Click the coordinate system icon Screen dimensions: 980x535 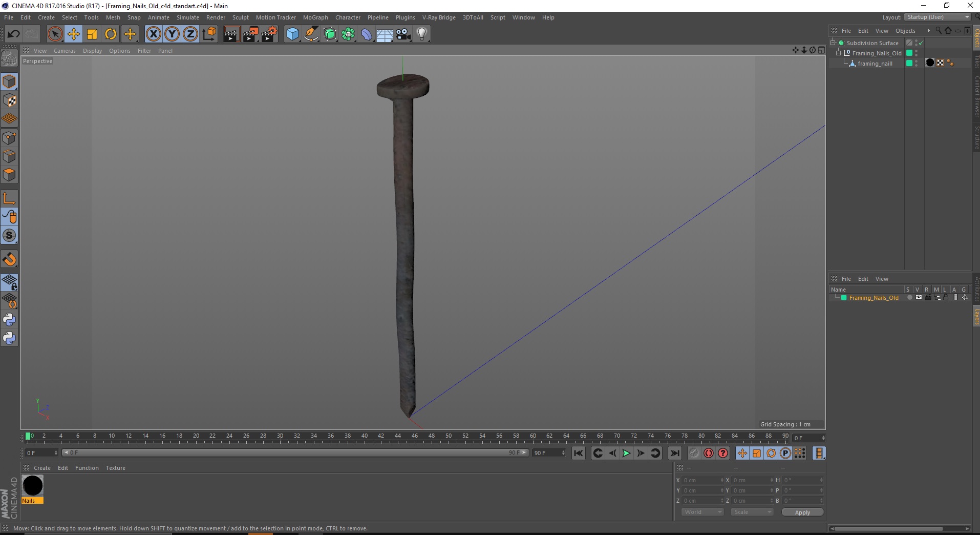click(209, 34)
